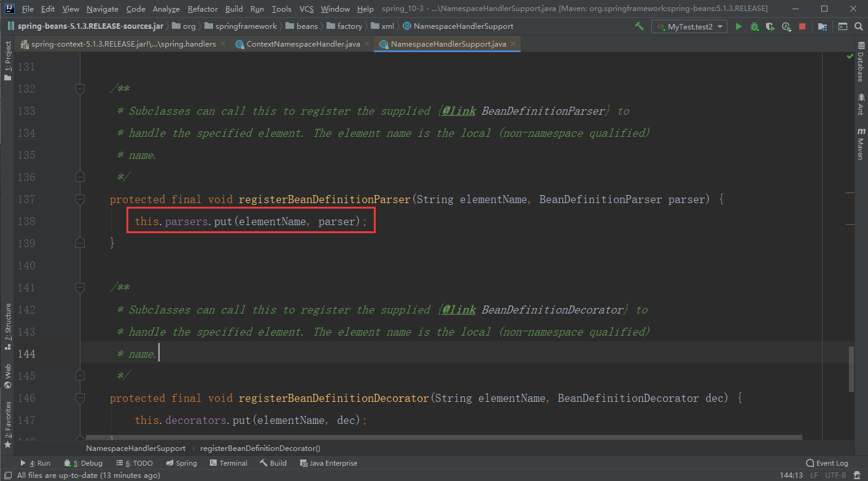This screenshot has height=481, width=868.
Task: Run MyTest.test2 with the green play icon
Action: pos(738,26)
